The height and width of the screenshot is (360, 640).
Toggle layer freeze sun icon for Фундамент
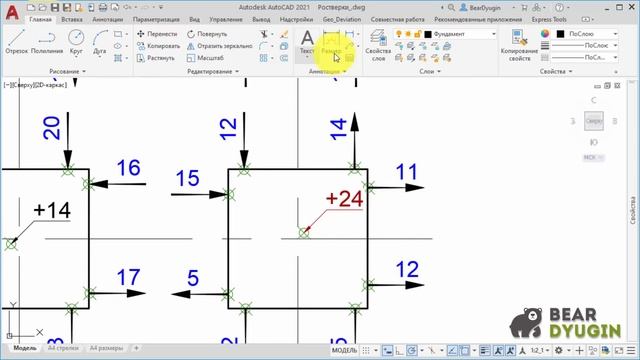(x=408, y=34)
